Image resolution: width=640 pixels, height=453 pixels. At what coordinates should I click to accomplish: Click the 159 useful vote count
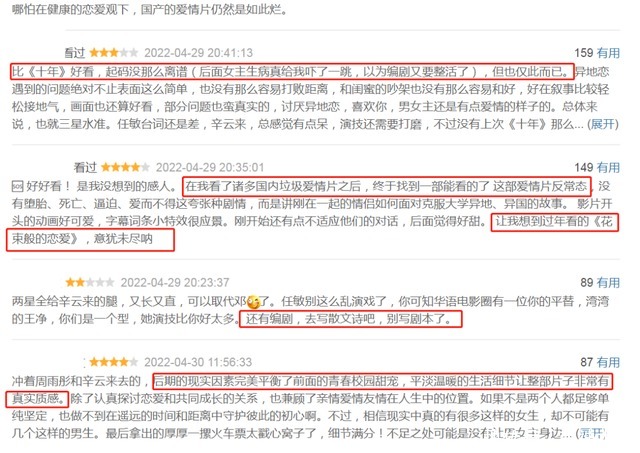584,53
